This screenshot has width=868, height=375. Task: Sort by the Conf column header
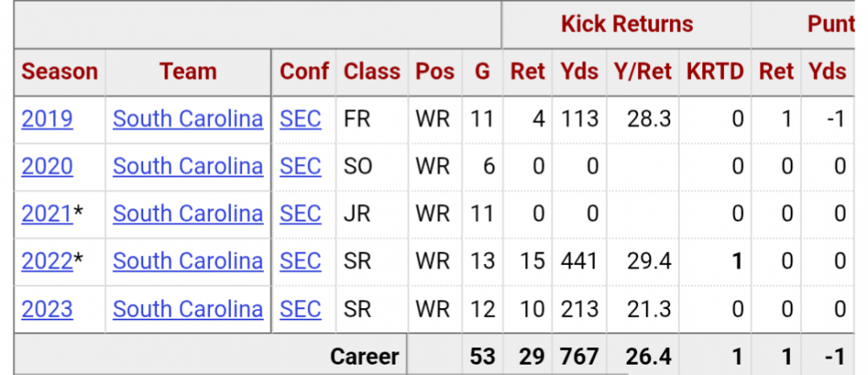[x=304, y=71]
